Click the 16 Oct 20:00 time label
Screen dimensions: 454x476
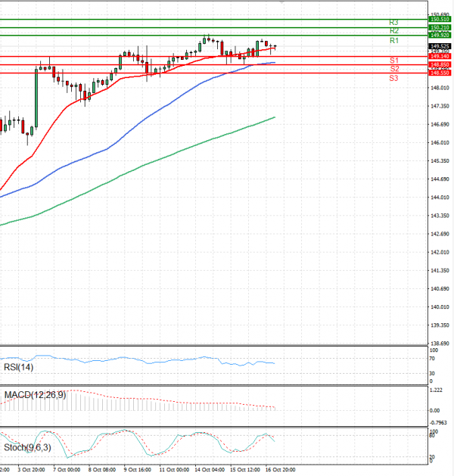281,470
